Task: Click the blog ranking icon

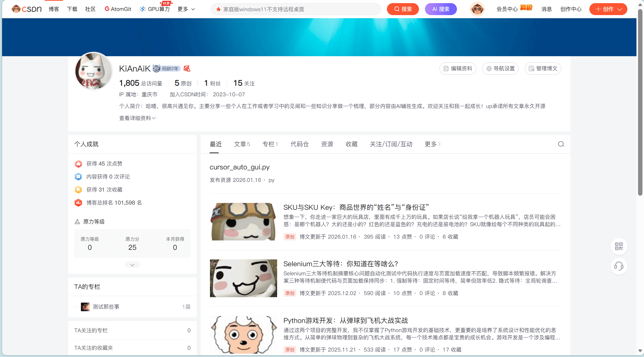Action: [78, 203]
